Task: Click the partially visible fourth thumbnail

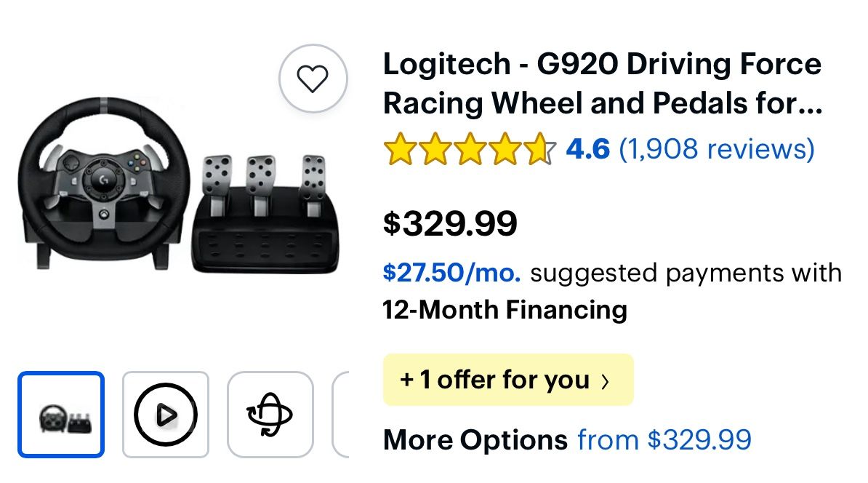Action: 340,415
